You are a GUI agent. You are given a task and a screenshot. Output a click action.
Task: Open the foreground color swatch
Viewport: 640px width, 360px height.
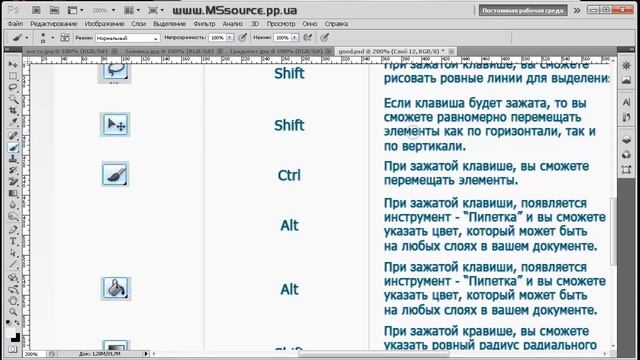click(11, 331)
